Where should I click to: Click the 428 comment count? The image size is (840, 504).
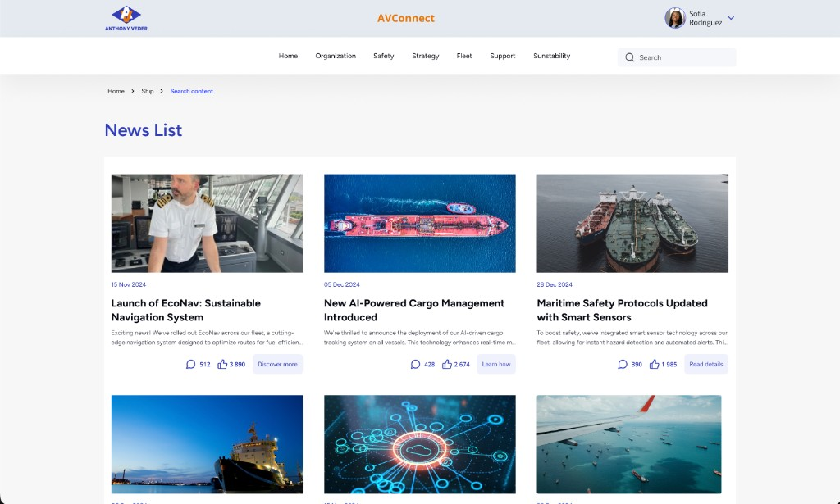pos(430,365)
